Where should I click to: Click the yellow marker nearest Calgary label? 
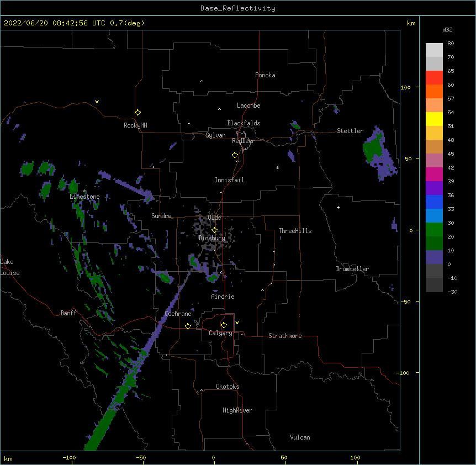click(x=224, y=325)
